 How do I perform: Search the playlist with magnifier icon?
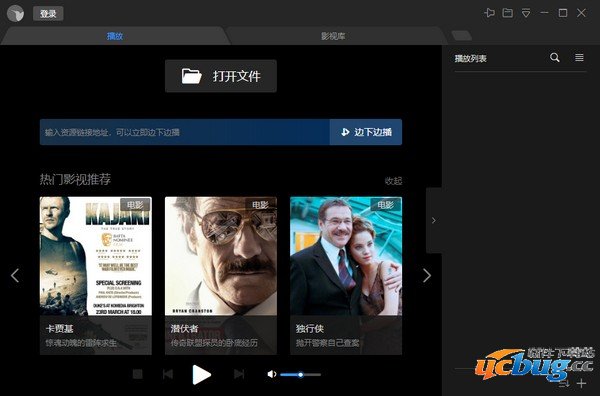tap(554, 58)
